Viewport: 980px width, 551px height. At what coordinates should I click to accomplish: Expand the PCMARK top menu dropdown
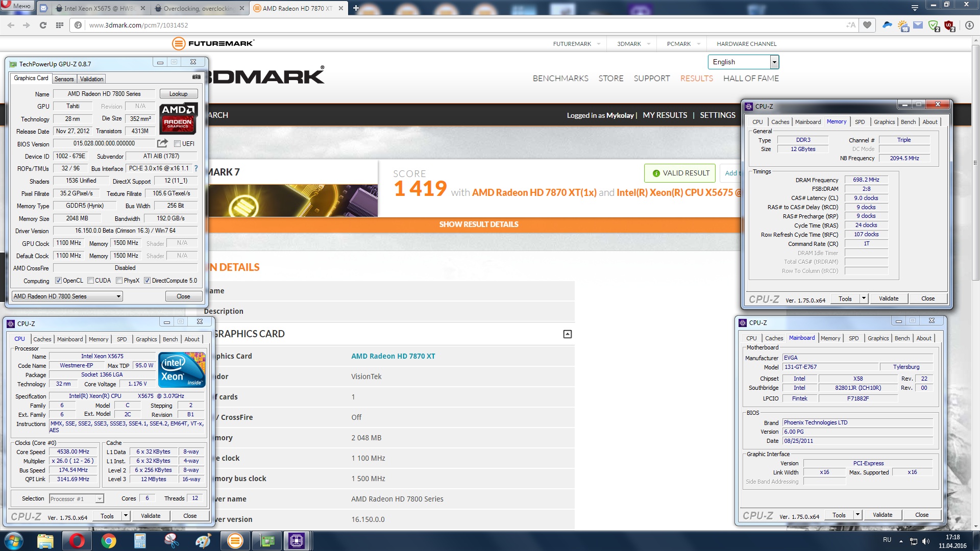[x=699, y=44]
